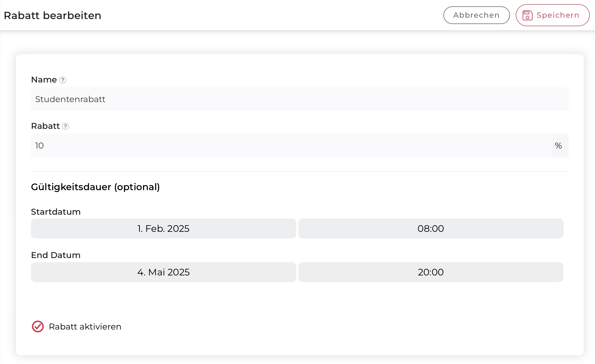595x364 pixels.
Task: Open the end date picker showing 4. Mai 2025
Action: 163,272
